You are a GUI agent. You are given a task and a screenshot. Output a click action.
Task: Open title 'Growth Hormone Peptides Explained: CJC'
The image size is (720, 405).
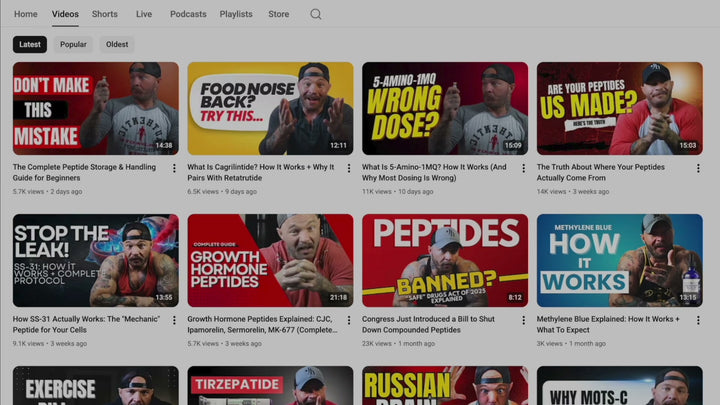point(262,324)
